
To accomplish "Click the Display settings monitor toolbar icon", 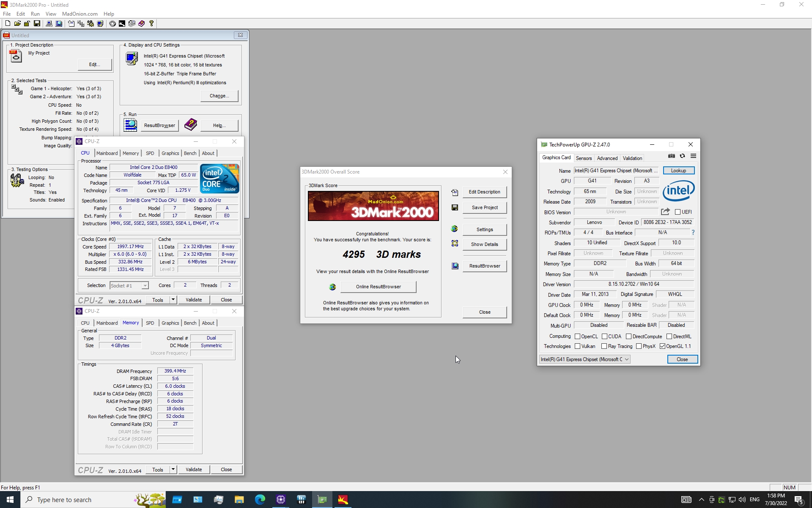I will click(100, 24).
